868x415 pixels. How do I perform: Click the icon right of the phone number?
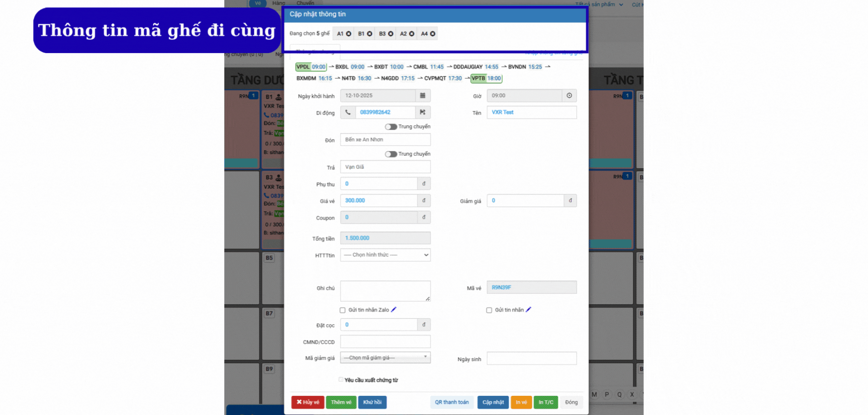click(x=422, y=112)
